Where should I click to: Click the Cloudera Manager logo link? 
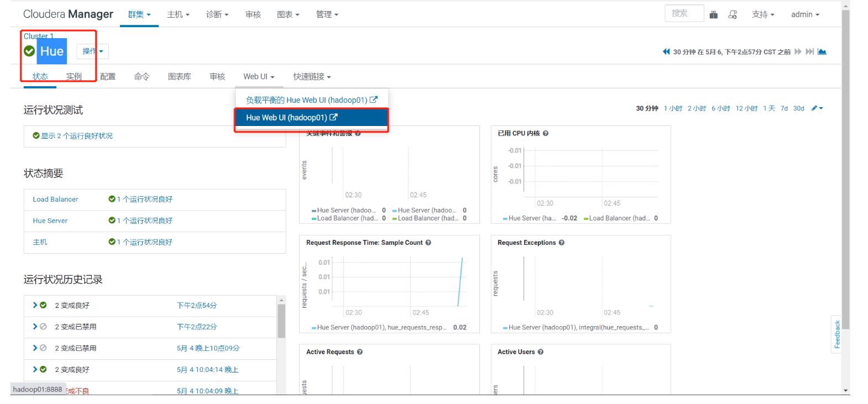[x=68, y=14]
